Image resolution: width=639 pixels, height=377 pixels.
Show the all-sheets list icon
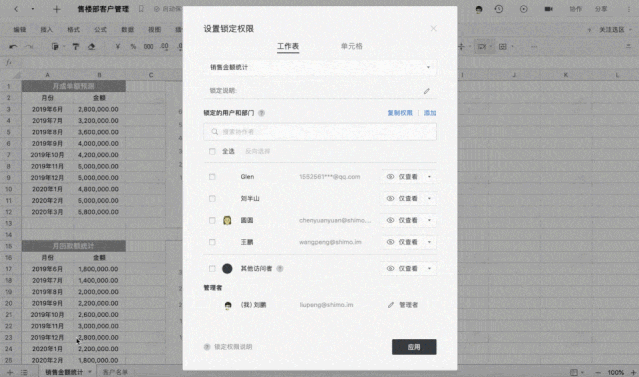[x=24, y=372]
